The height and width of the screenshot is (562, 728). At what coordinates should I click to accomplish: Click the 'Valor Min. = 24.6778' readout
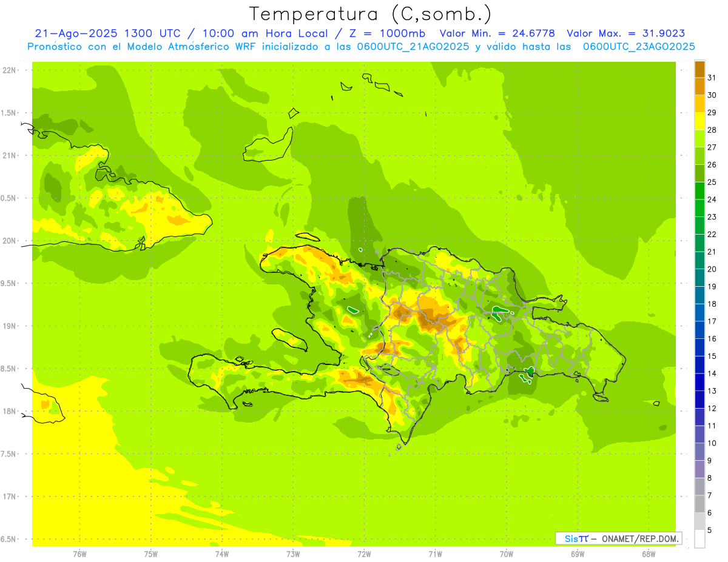[x=497, y=33]
